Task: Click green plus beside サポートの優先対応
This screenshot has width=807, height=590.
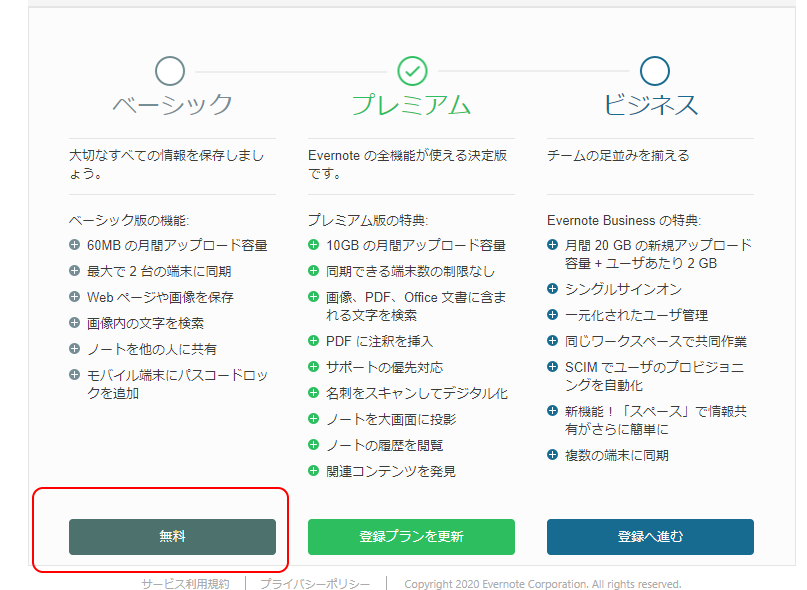Action: [x=313, y=367]
